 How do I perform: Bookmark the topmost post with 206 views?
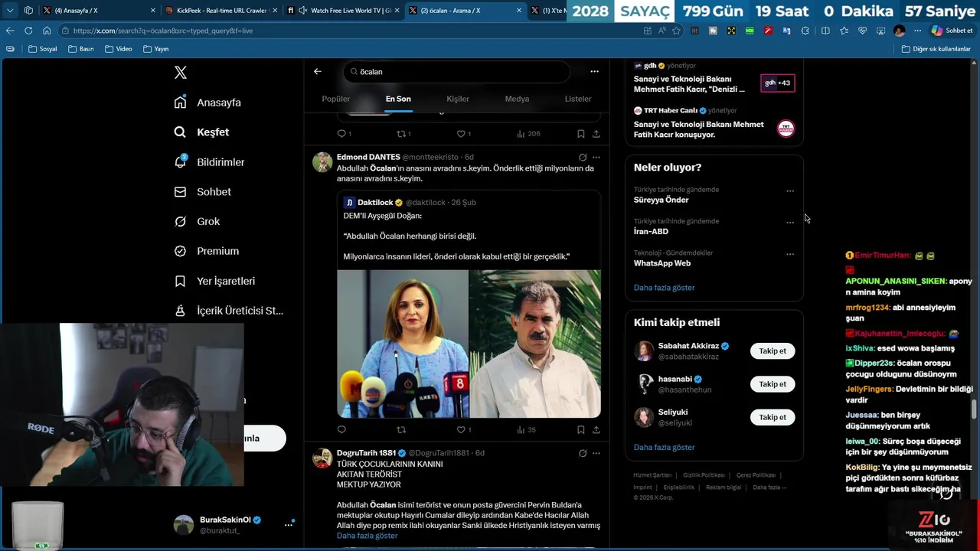click(581, 134)
